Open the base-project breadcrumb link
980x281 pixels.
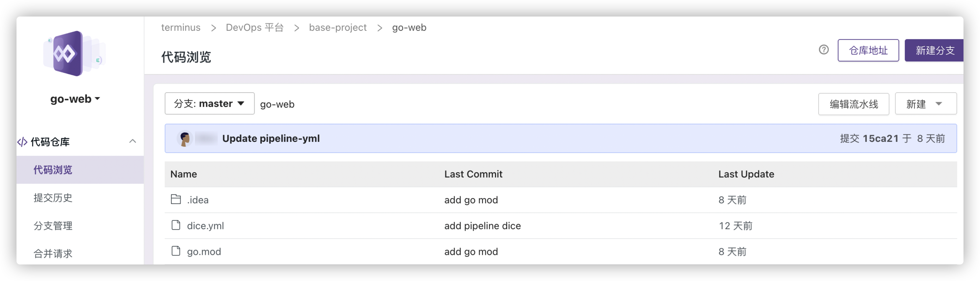pos(337,27)
